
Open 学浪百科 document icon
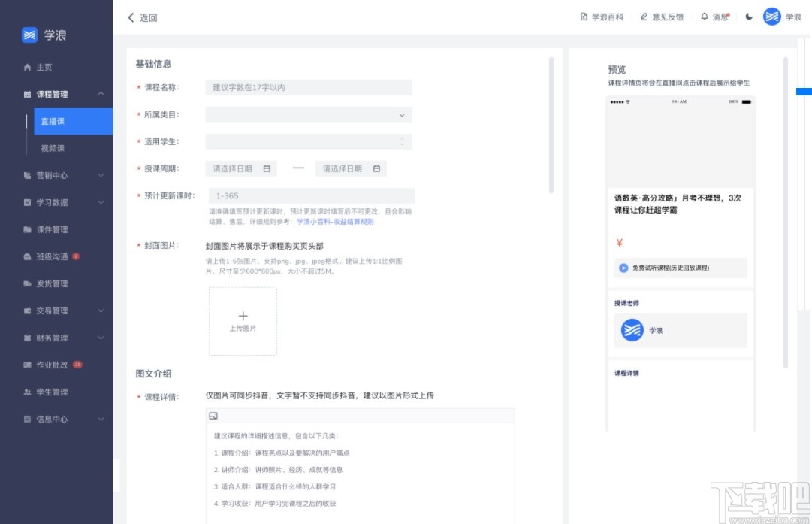click(584, 17)
